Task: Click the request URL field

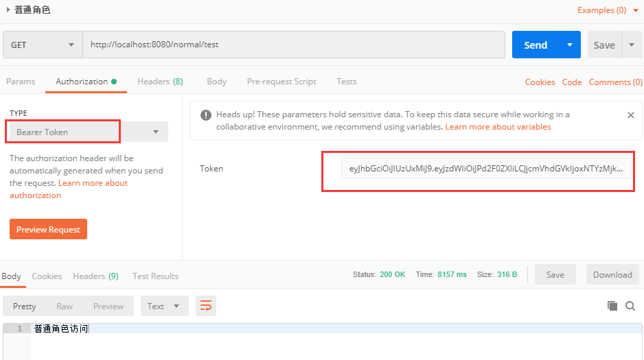Action: pyautogui.click(x=294, y=45)
